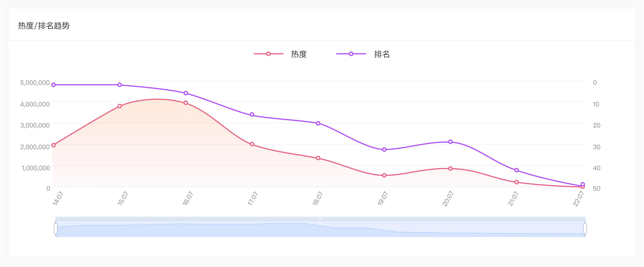Toggle the 排名 legend series
The image size is (644, 267).
(363, 54)
